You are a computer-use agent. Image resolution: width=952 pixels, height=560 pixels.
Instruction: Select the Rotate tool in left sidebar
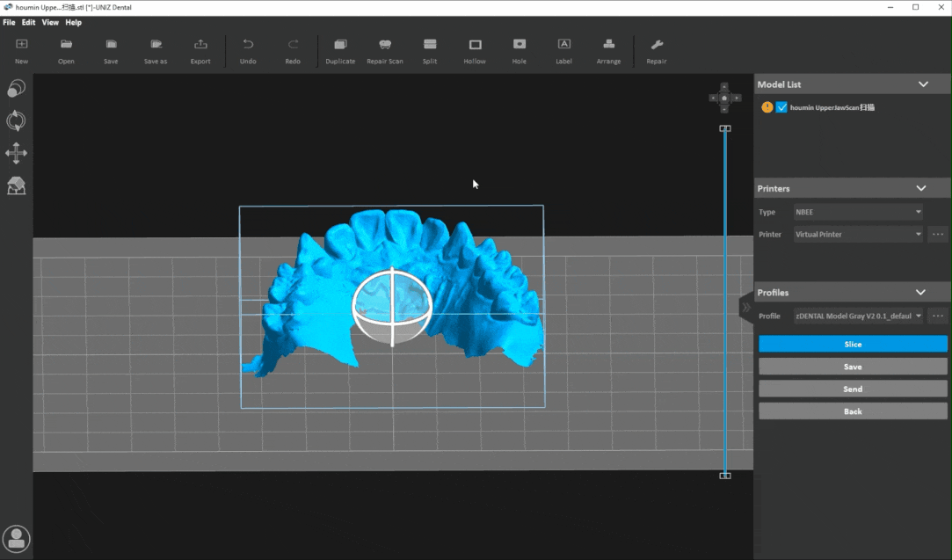click(16, 121)
